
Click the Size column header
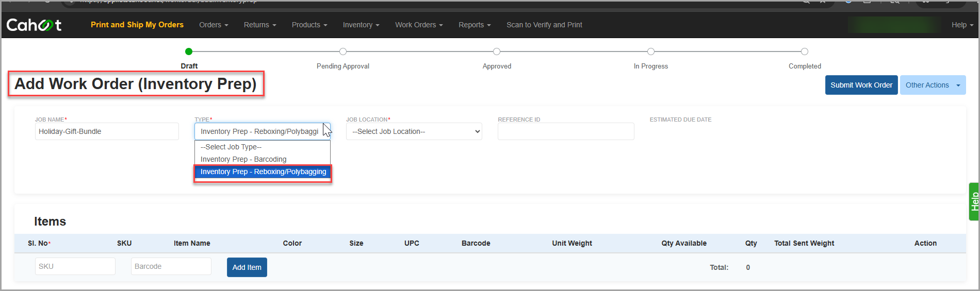click(x=356, y=243)
